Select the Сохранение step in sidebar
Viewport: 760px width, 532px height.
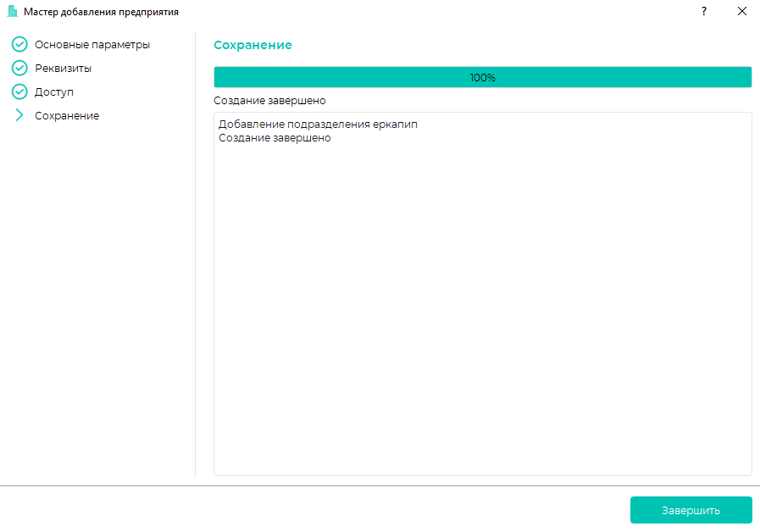coord(67,116)
